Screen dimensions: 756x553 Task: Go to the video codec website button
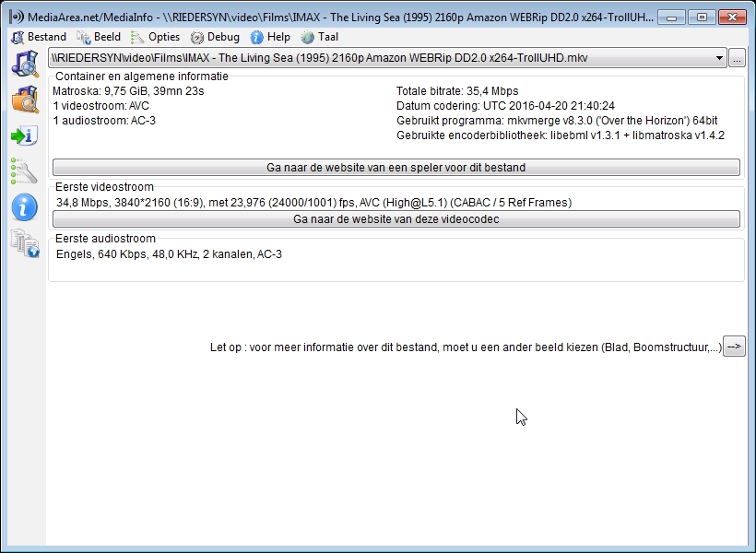tap(396, 218)
